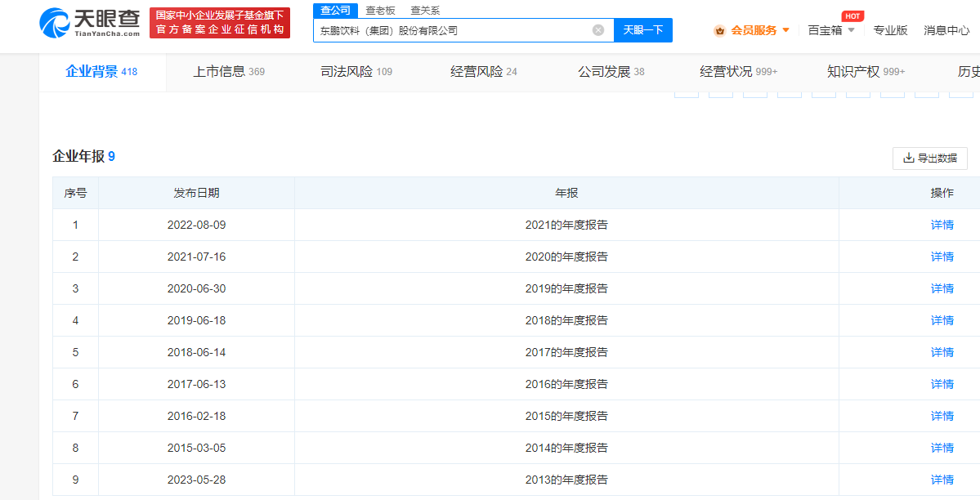Select the 查关系 search tab
The image size is (980, 500).
point(425,11)
